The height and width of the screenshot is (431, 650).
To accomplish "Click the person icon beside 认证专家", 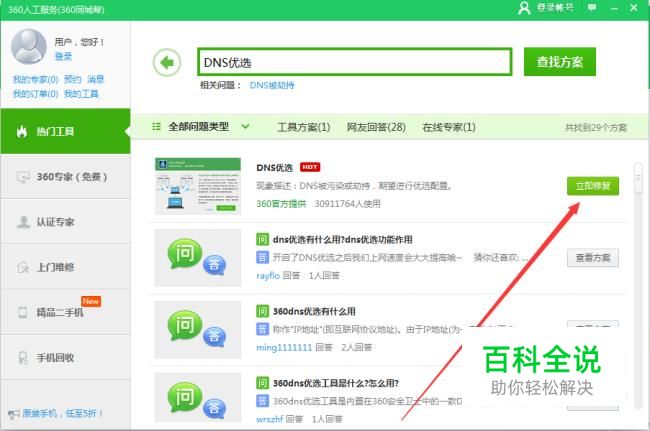I will click(x=23, y=222).
